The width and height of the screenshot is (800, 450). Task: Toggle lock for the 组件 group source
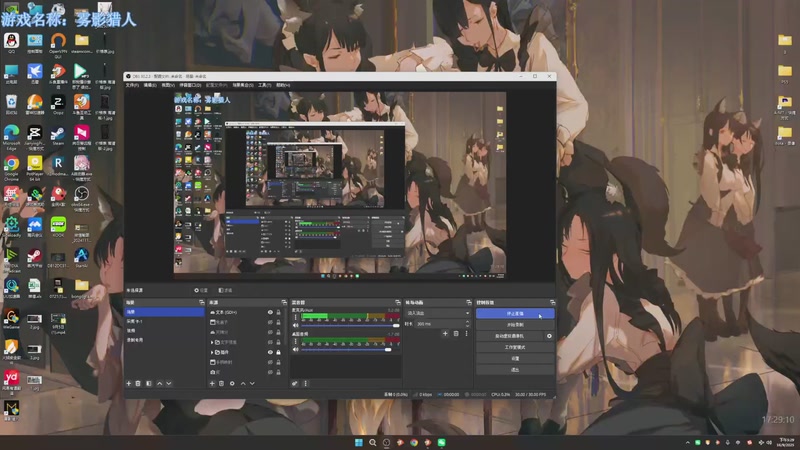click(x=279, y=352)
